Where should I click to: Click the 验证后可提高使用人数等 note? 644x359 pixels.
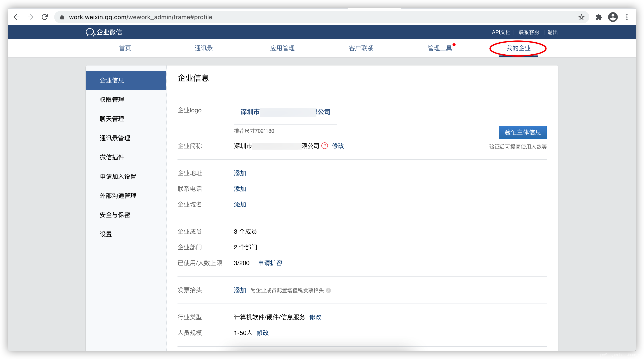[x=518, y=147]
